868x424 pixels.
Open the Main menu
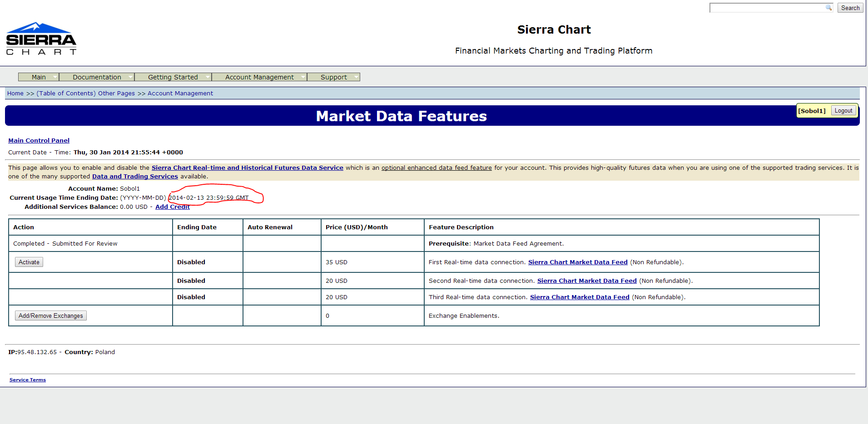click(39, 77)
